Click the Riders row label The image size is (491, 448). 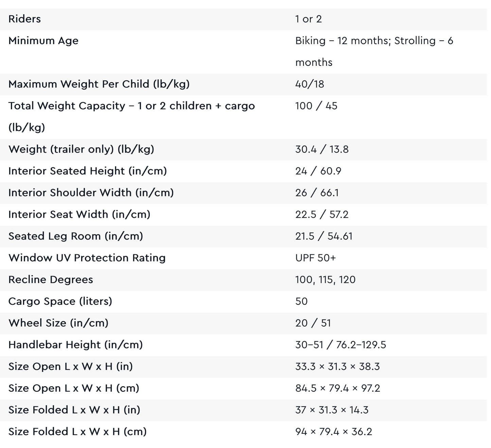tap(24, 19)
